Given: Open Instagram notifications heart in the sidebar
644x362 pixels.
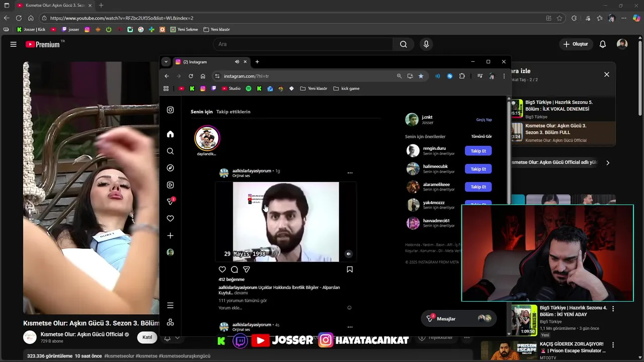Looking at the screenshot, I should [170, 219].
